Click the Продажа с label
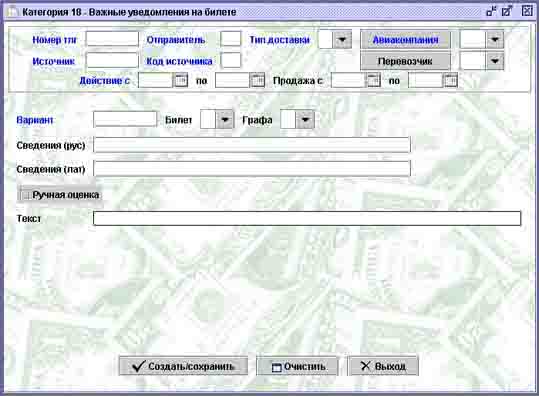Image resolution: width=539 pixels, height=396 pixels. pos(298,81)
